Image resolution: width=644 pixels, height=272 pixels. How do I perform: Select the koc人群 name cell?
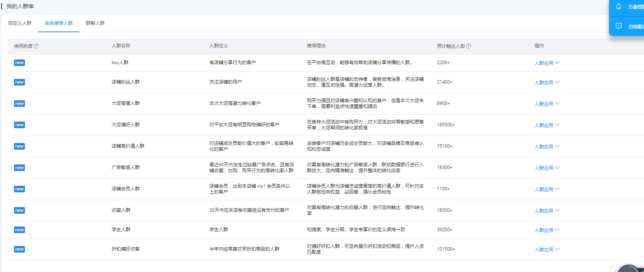pos(120,63)
